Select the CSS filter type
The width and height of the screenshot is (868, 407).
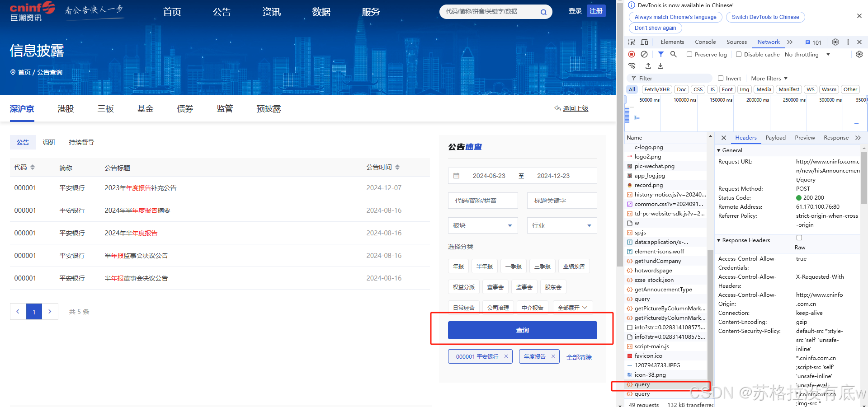click(698, 89)
